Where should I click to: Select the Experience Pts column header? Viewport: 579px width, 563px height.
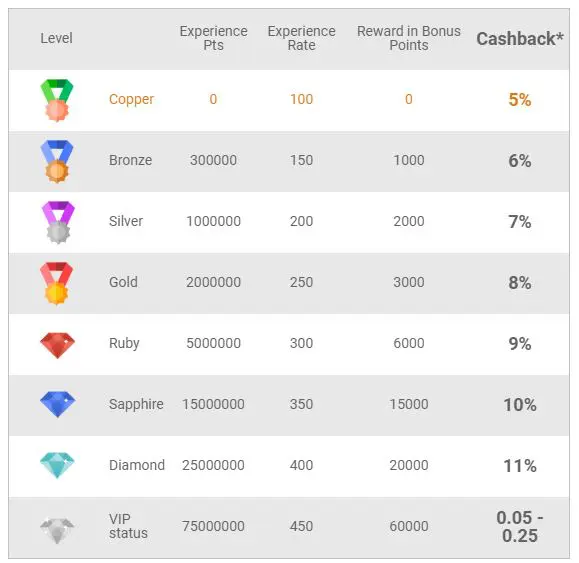point(213,38)
